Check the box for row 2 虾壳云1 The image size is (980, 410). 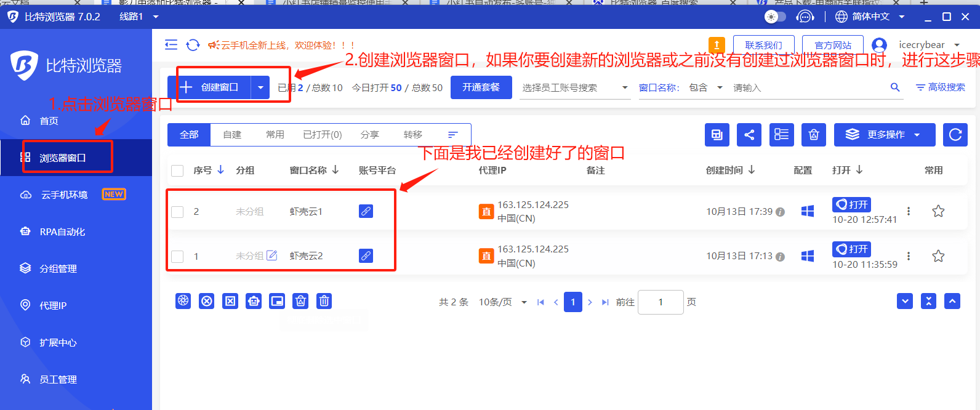tap(177, 212)
